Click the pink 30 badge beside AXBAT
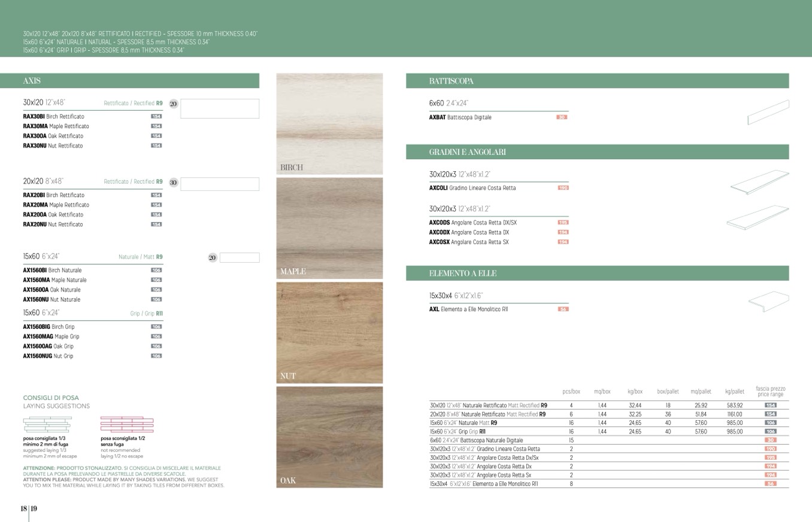812x522 pixels. (561, 117)
